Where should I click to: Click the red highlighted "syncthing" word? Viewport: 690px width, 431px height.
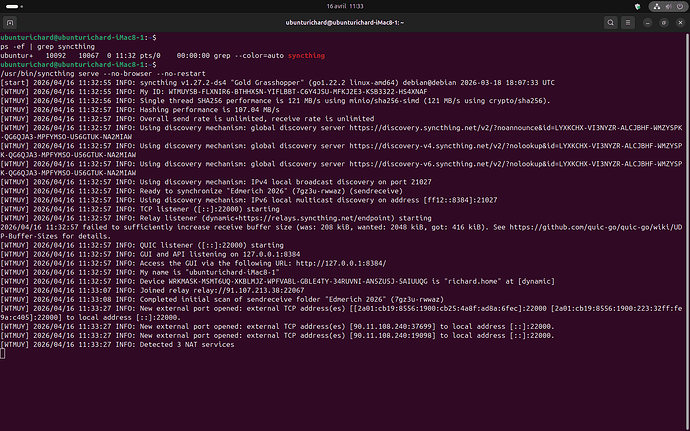[x=306, y=55]
